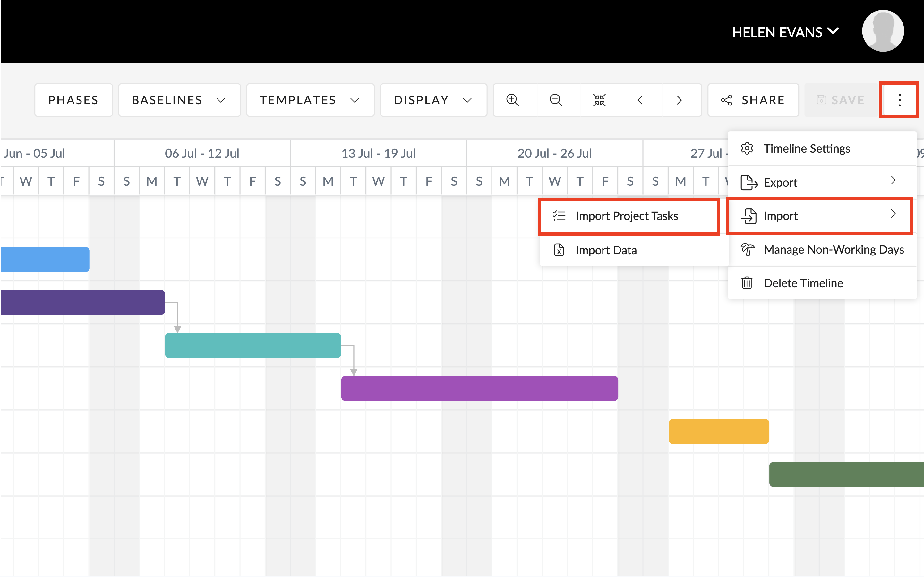Open the Display dropdown menu

(x=433, y=100)
